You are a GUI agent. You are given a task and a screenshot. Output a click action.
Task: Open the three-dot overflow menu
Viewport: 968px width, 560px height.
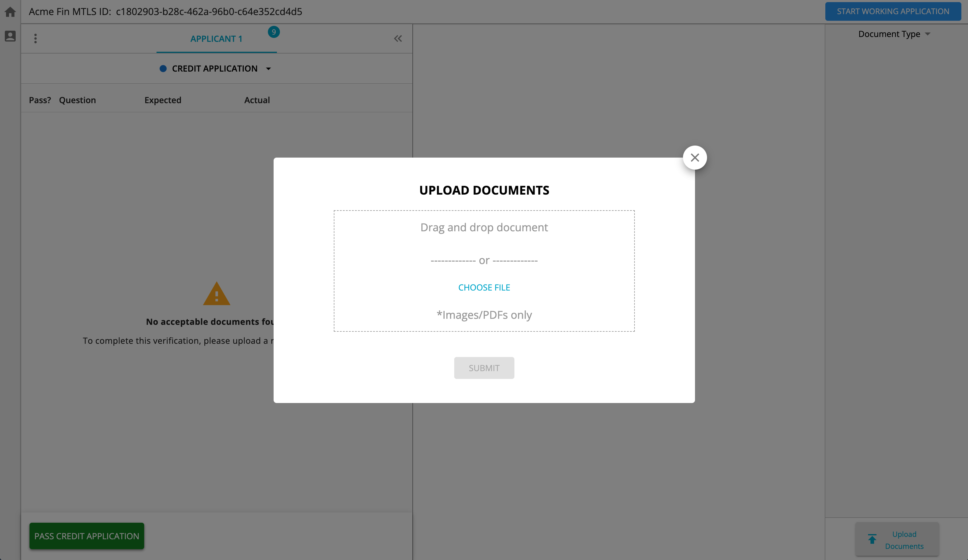tap(35, 38)
